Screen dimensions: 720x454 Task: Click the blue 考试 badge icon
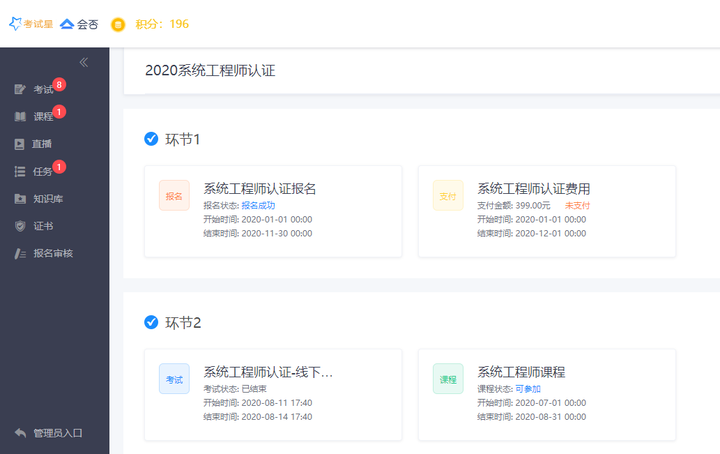pos(174,379)
